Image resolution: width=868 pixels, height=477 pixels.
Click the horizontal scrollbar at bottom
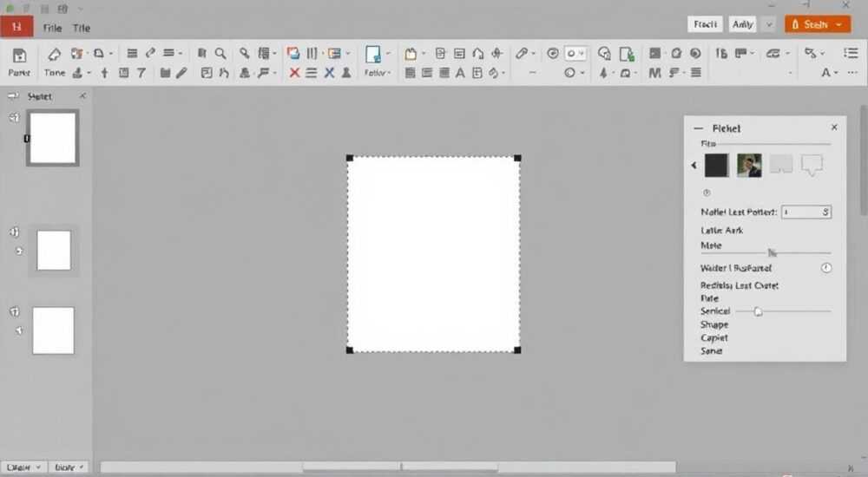387,467
